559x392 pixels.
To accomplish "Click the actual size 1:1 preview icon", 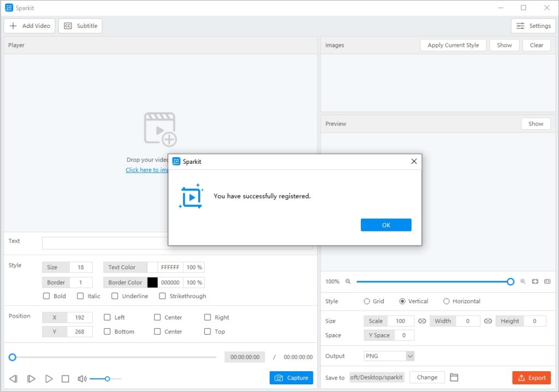I will pos(547,281).
